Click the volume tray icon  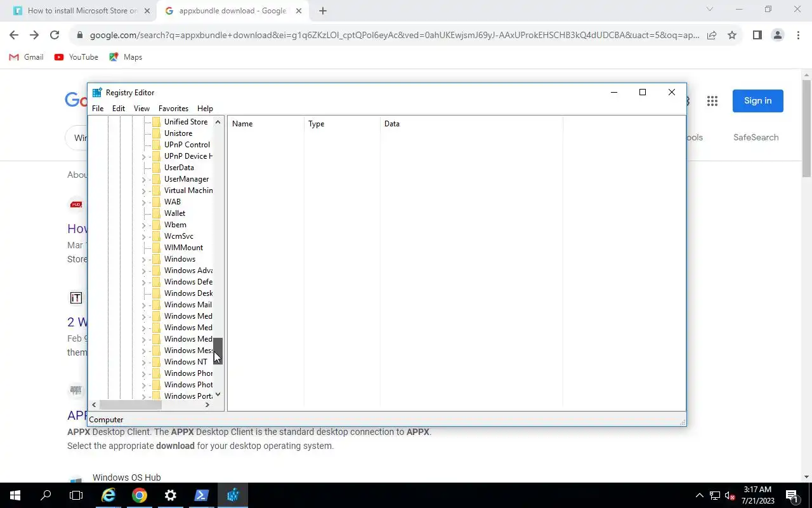coord(730,495)
